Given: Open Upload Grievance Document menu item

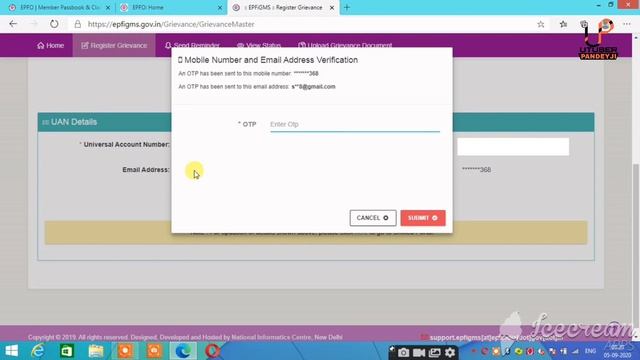Looking at the screenshot, I should [345, 45].
